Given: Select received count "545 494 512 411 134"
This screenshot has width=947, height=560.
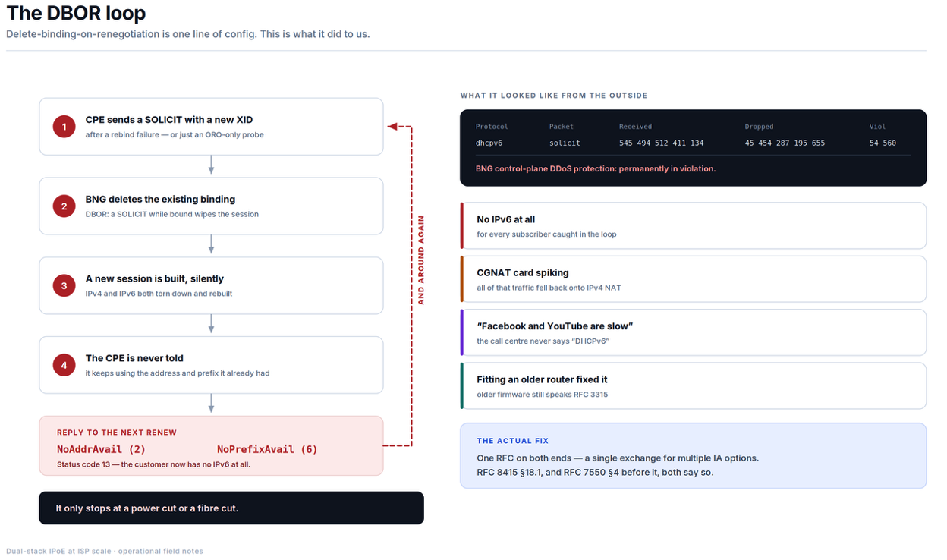Looking at the screenshot, I should [x=662, y=143].
